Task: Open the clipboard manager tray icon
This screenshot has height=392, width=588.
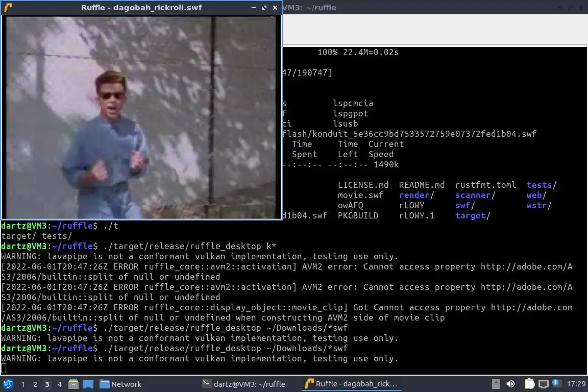Action: point(529,384)
